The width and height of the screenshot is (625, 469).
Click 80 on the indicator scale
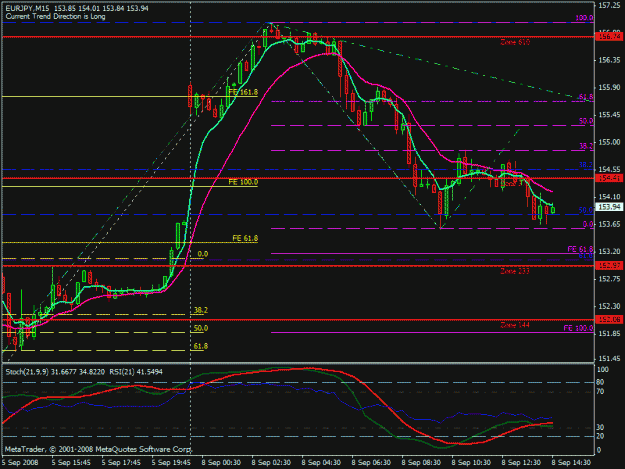pos(601,382)
